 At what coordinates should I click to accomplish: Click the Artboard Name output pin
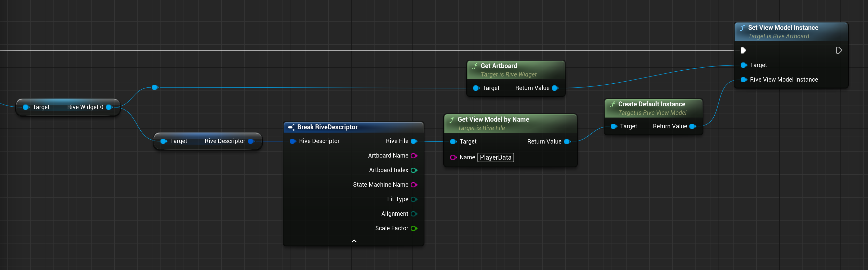414,156
